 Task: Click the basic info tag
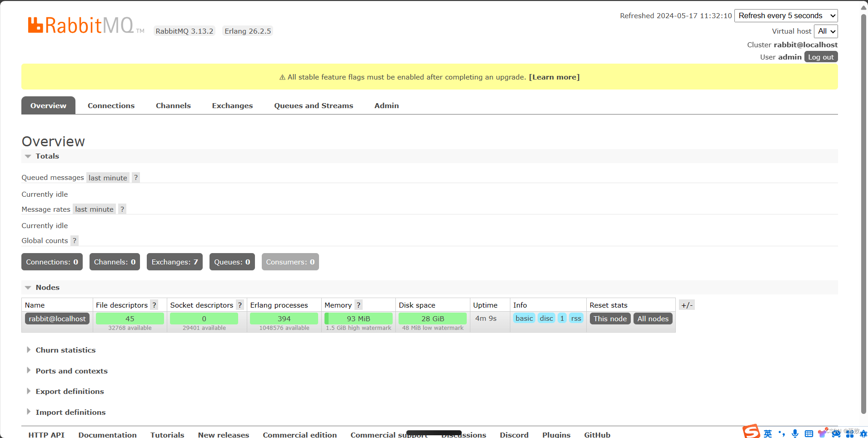(524, 318)
